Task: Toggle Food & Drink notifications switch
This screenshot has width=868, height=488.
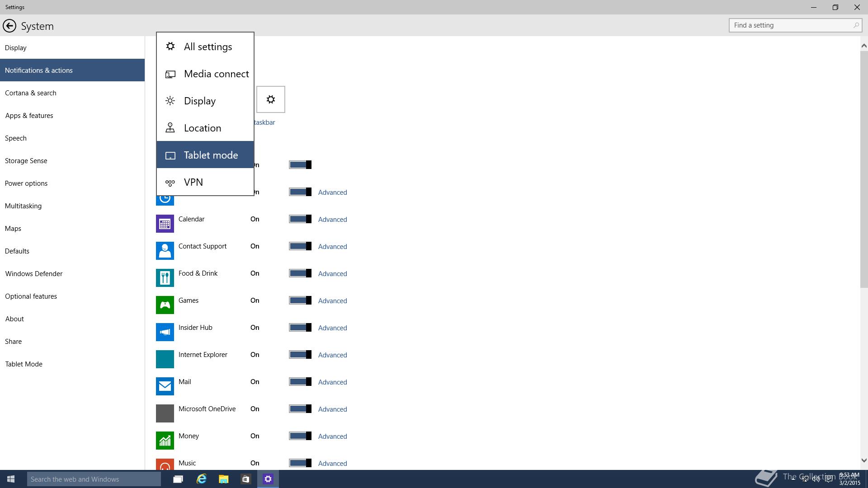Action: [x=300, y=273]
